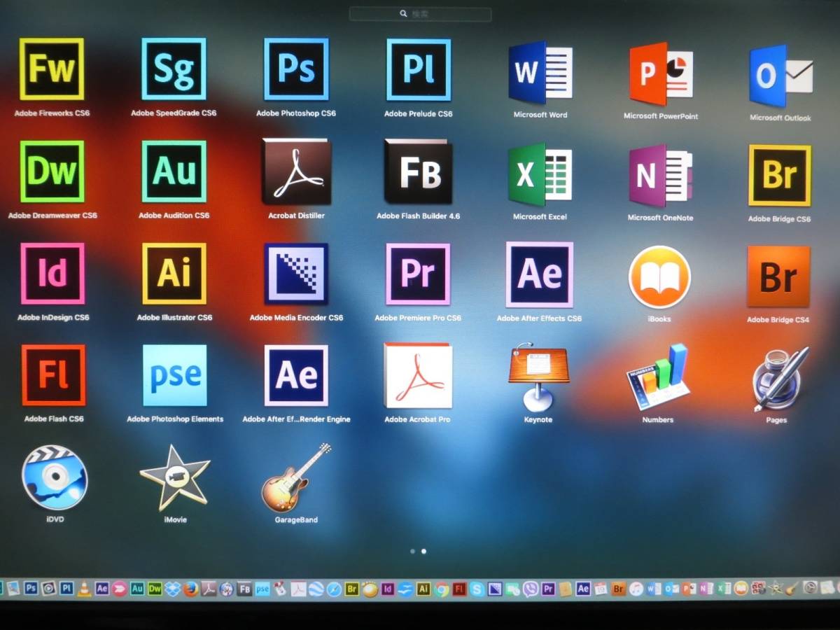Open Adobe Photoshop Elements in Launchpad grid
The image size is (840, 630).
(175, 375)
